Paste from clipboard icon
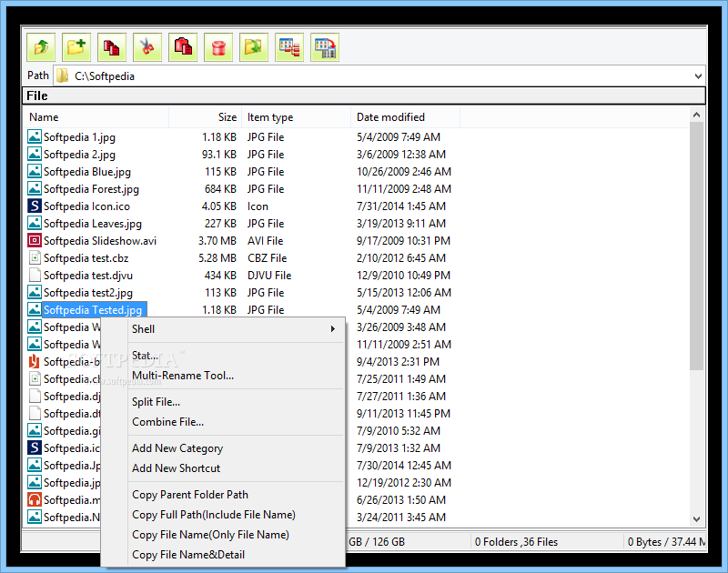This screenshot has height=573, width=728. coord(183,47)
